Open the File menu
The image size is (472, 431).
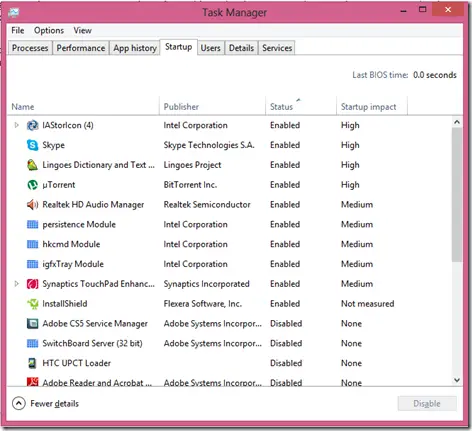point(18,30)
